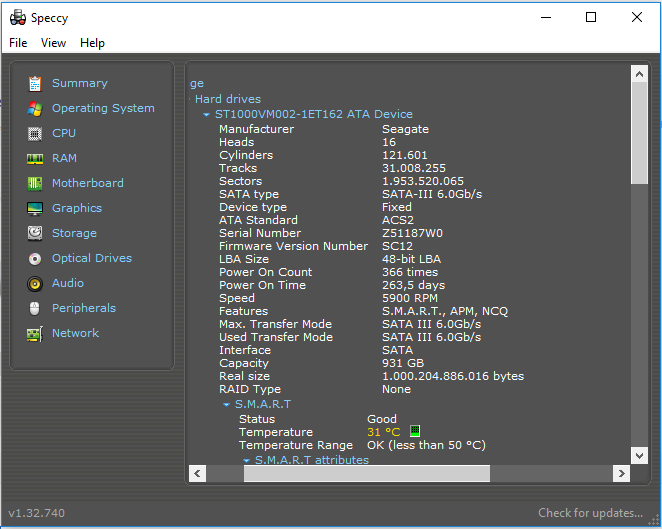Image resolution: width=662 pixels, height=529 pixels.
Task: Click the Network card icon
Action: [x=35, y=334]
